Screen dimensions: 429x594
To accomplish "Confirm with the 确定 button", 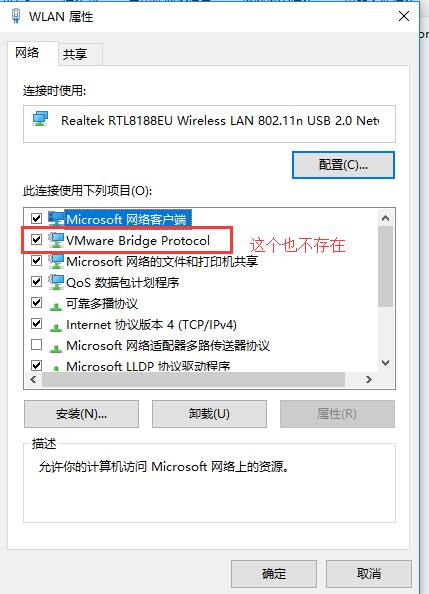I will pos(274,574).
